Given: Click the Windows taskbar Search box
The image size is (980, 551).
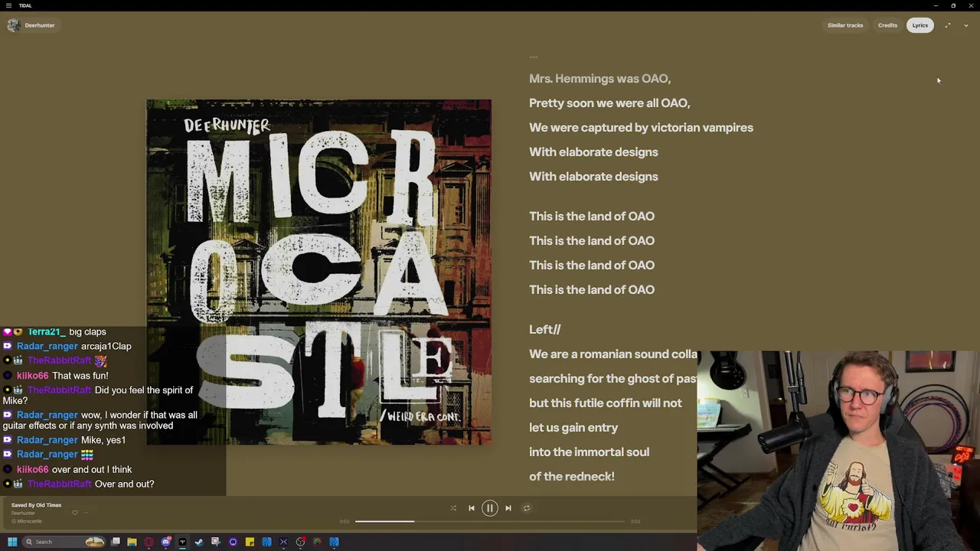Looking at the screenshot, I should click(63, 542).
